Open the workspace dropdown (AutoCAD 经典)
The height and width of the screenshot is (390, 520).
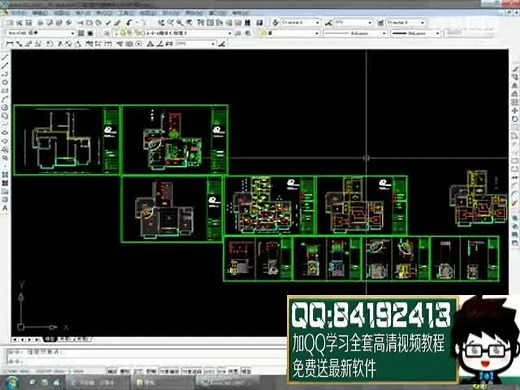pyautogui.click(x=41, y=33)
